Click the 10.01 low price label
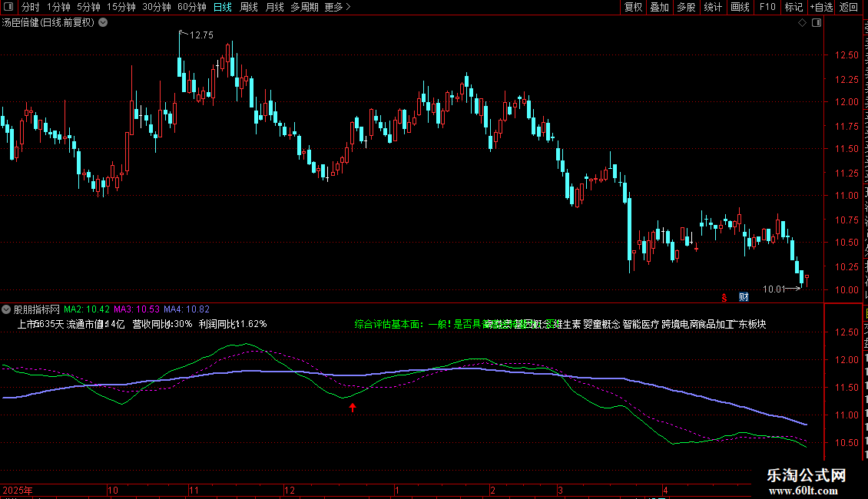Image resolution: width=868 pixels, height=499 pixels. click(x=774, y=289)
